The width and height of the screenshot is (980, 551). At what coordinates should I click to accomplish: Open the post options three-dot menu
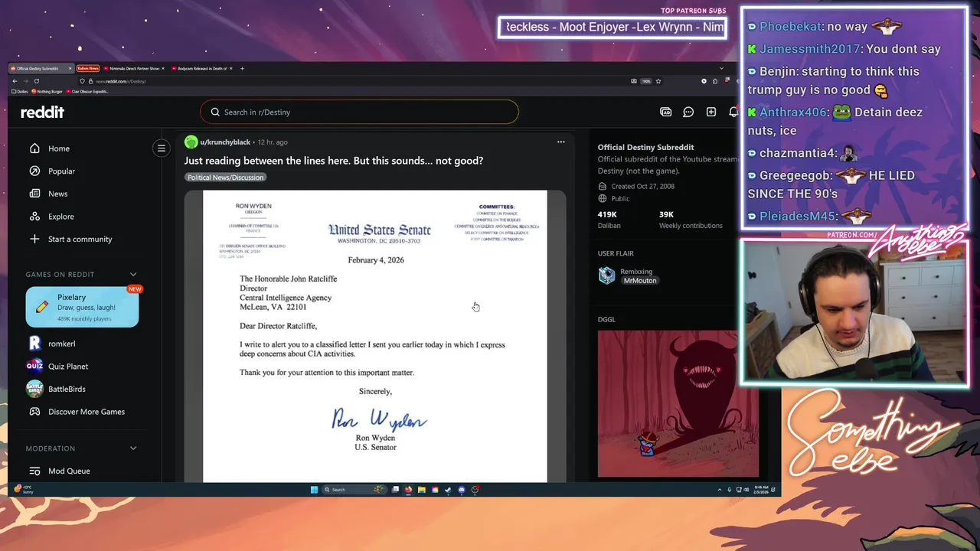560,142
